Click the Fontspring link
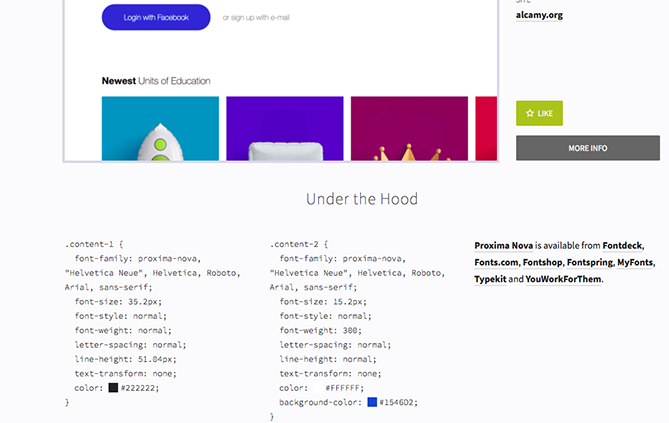This screenshot has height=423, width=669. point(589,262)
